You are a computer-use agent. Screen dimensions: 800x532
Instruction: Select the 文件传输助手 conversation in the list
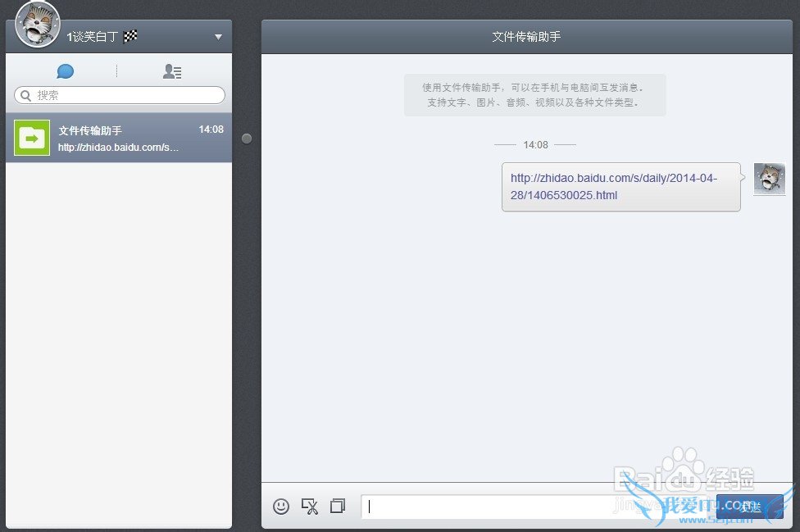pyautogui.click(x=119, y=138)
